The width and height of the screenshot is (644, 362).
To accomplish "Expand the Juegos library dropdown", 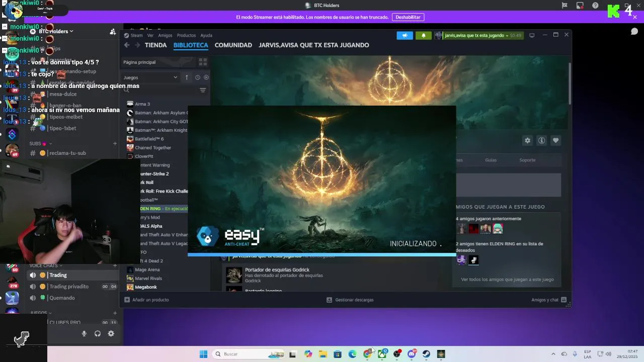I will [151, 77].
